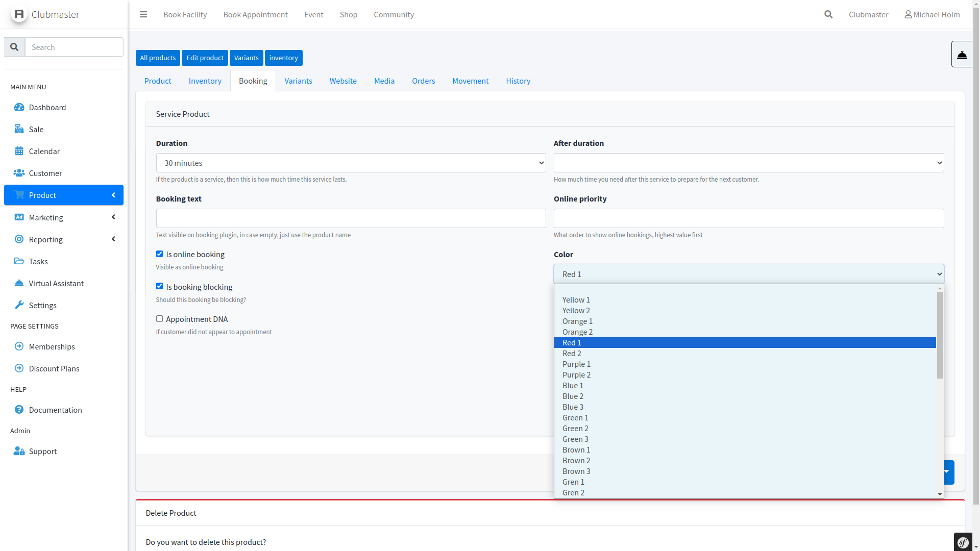The image size is (980, 551).
Task: Open the Inventory tab
Action: 205,81
